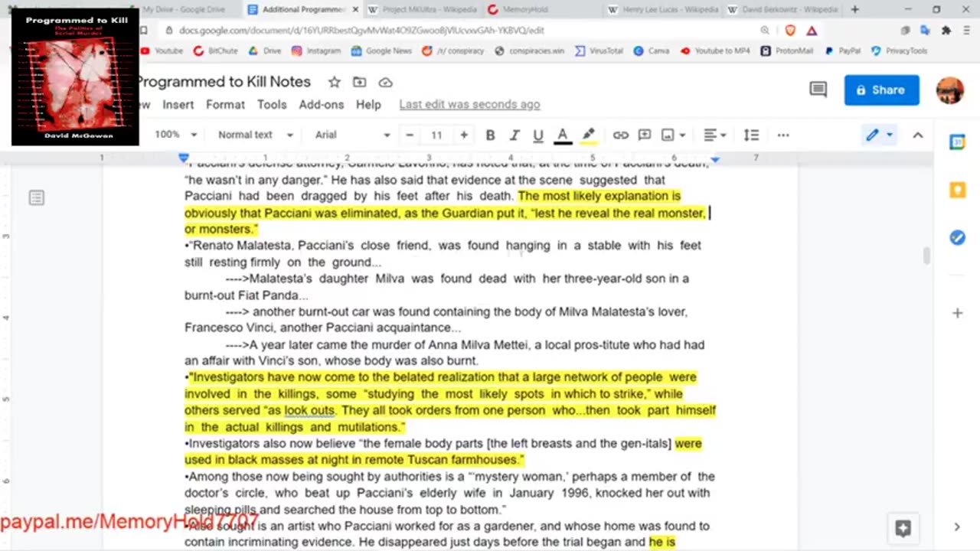The height and width of the screenshot is (551, 980).
Task: Open the Insert menu
Action: [x=178, y=105]
